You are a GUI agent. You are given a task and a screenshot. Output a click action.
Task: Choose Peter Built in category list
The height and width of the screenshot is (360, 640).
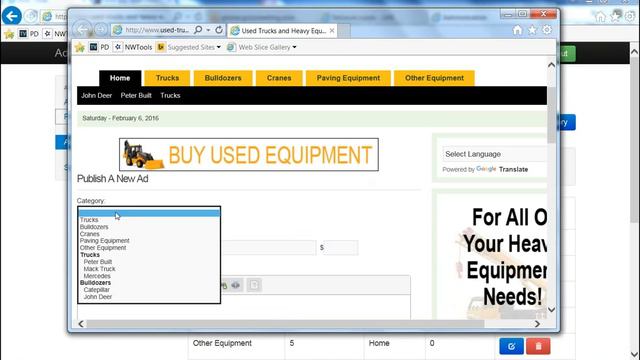pos(98,262)
